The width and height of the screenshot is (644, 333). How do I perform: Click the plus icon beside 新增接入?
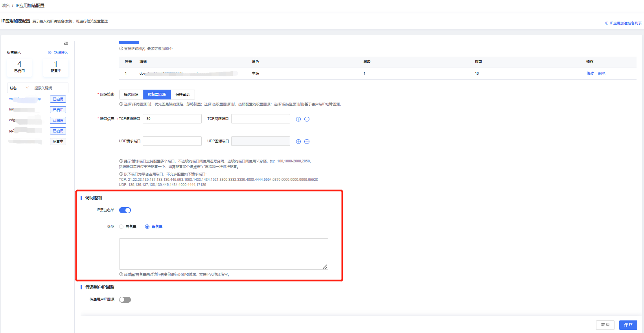[x=50, y=53]
